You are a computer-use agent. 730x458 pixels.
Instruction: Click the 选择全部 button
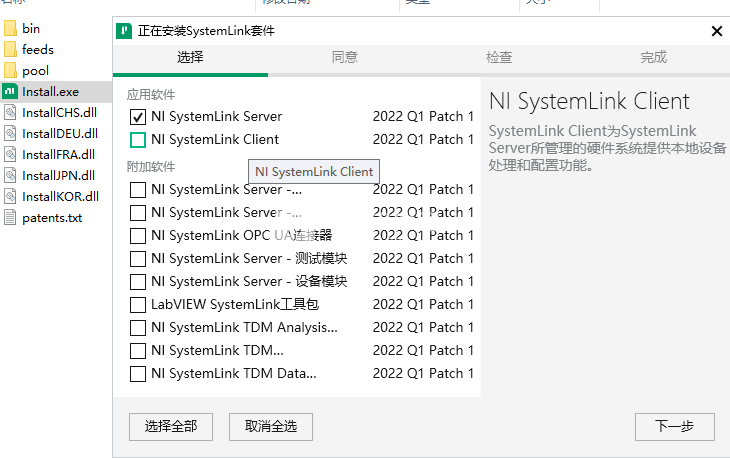click(x=171, y=427)
